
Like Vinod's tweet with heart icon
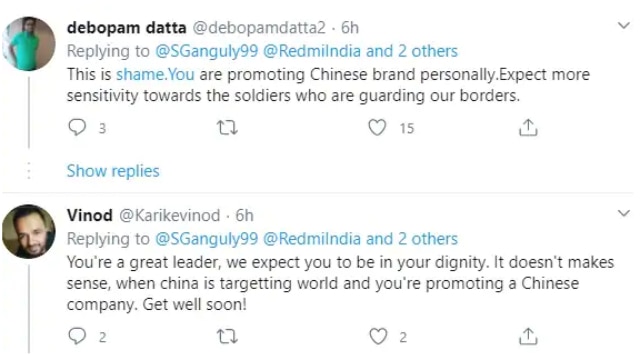click(378, 337)
